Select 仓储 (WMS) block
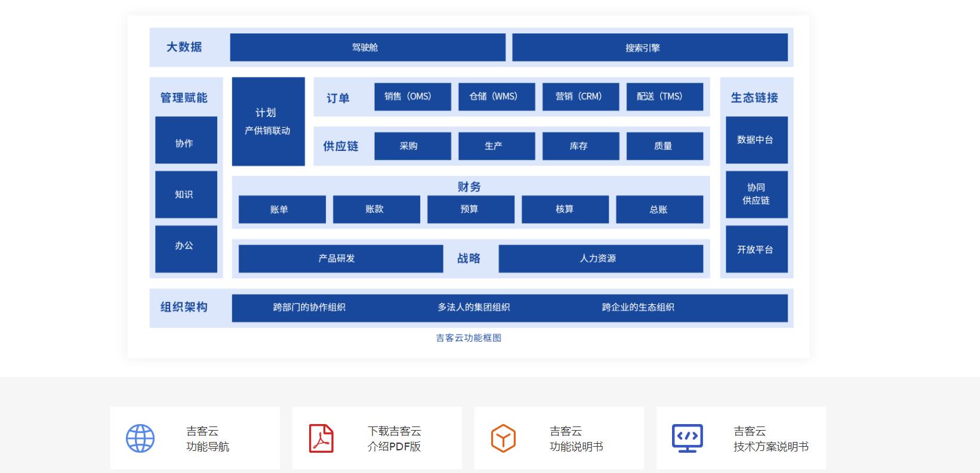The image size is (980, 473). point(497,97)
